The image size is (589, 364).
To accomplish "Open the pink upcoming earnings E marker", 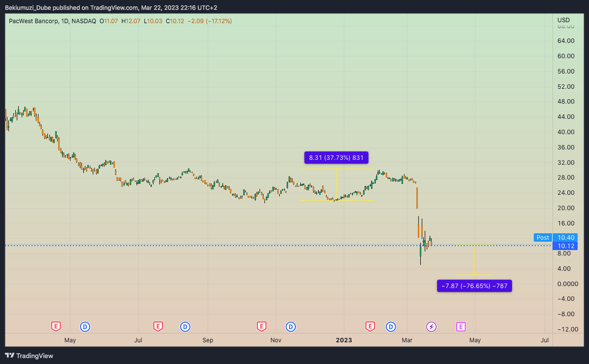I will [x=461, y=327].
